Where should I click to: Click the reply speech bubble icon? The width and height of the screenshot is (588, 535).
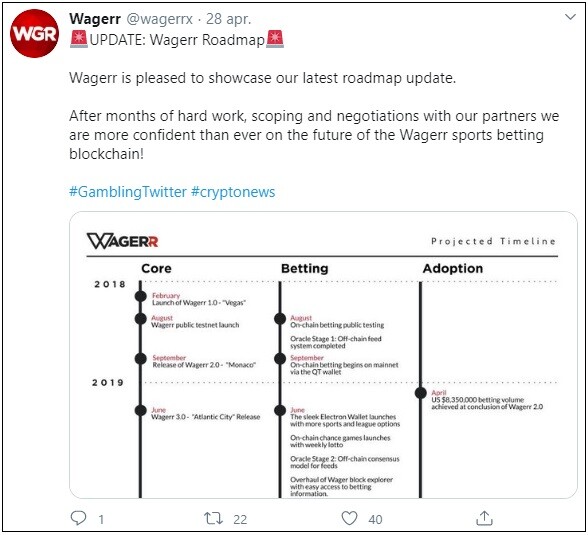coord(78,518)
